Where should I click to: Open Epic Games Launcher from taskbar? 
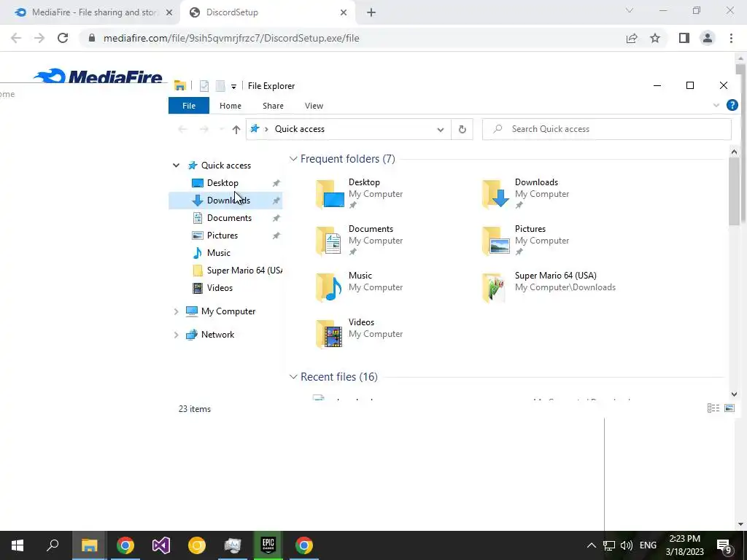click(268, 545)
